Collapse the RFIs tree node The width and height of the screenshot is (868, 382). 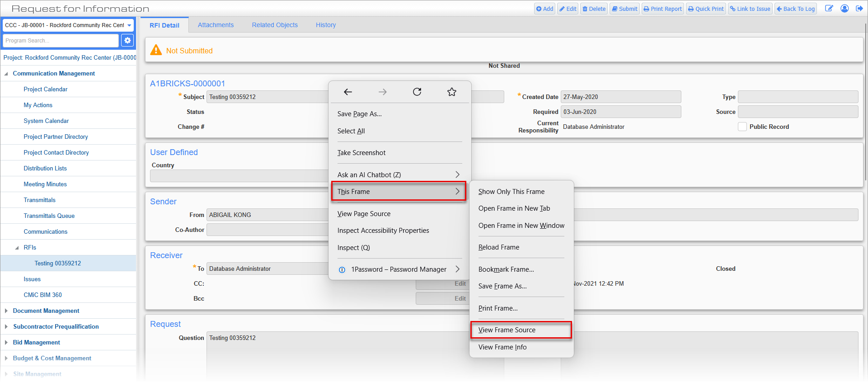[17, 248]
